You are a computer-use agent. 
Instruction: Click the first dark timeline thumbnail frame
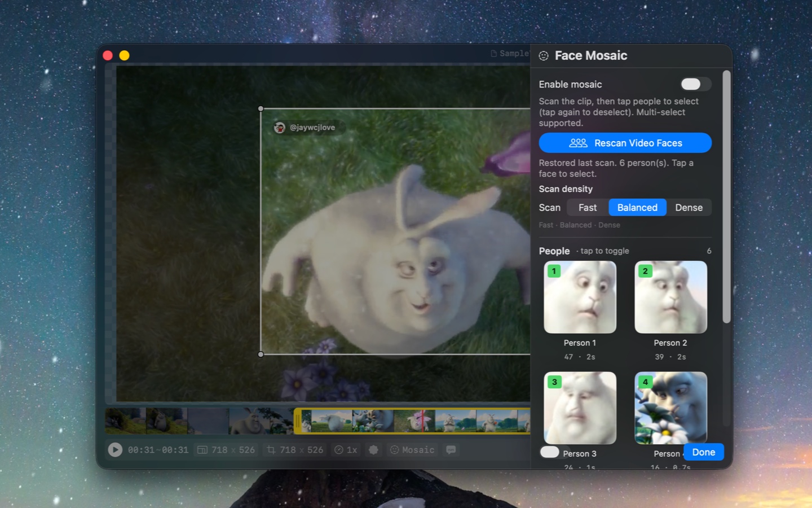point(126,421)
